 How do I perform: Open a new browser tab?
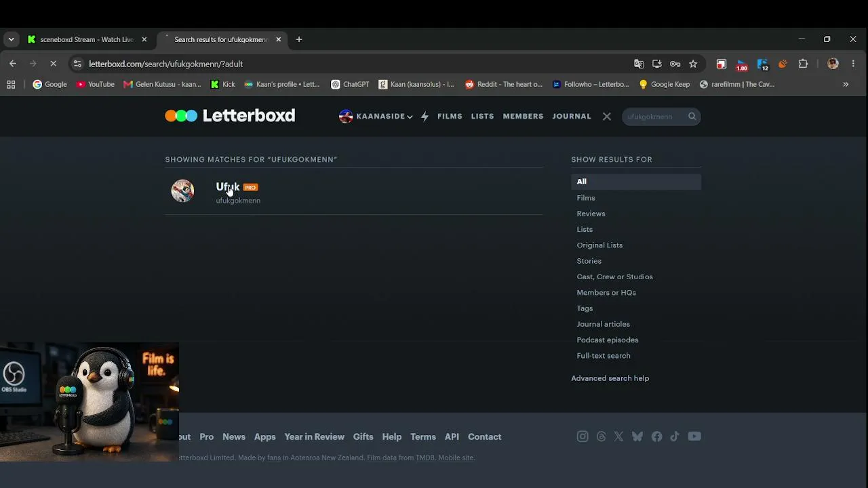tap(299, 39)
